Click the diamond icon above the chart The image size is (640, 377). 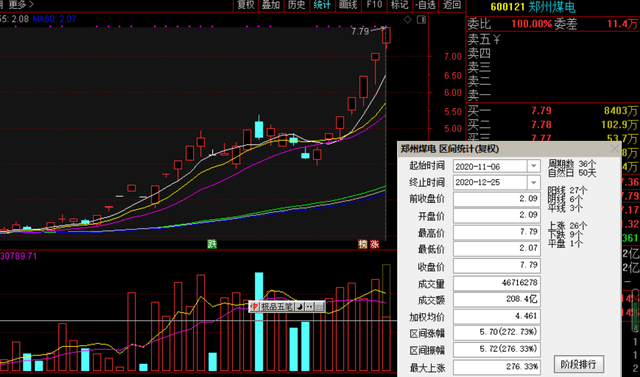point(407,20)
